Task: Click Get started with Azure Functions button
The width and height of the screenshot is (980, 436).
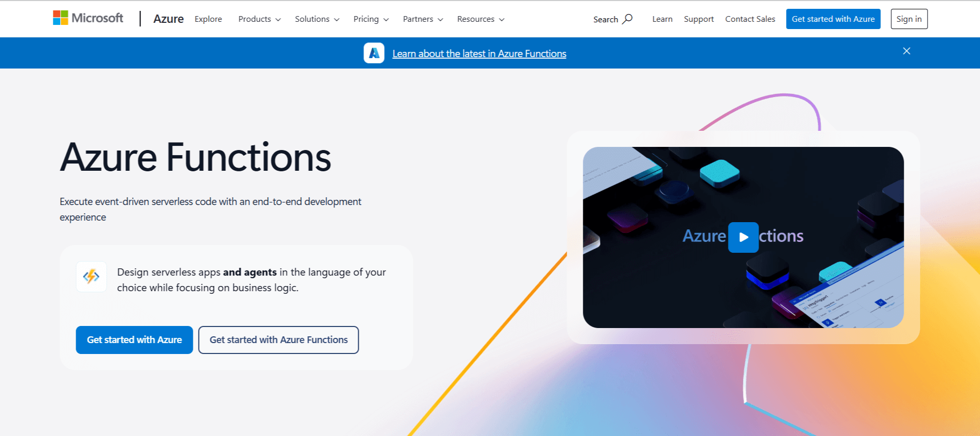Action: point(278,340)
